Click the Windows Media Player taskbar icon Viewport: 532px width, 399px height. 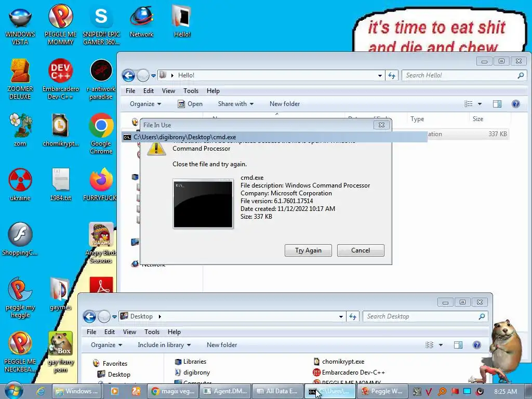[115, 391]
